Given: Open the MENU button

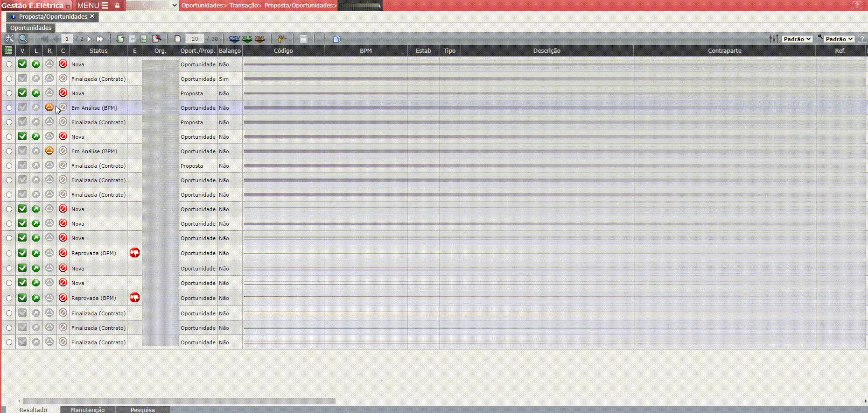Looking at the screenshot, I should (x=92, y=6).
